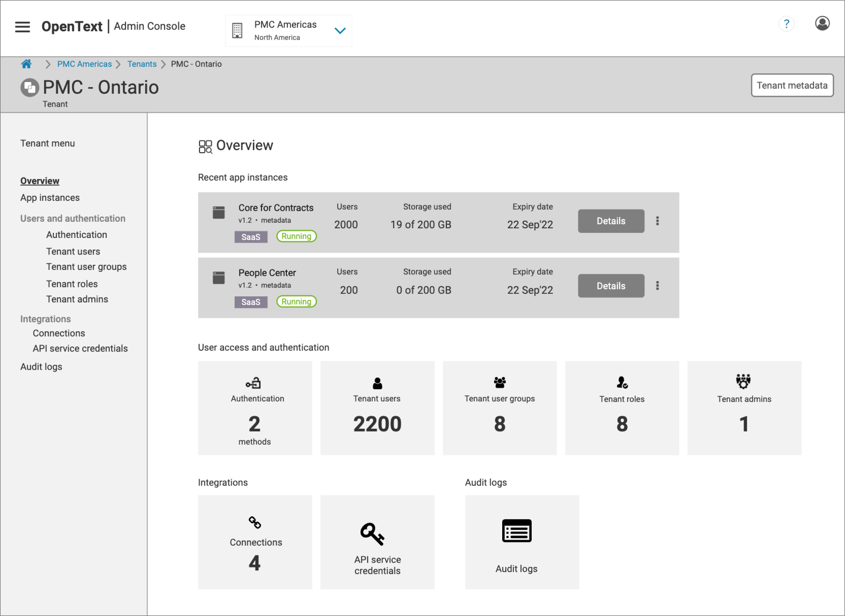The height and width of the screenshot is (616, 845).
Task: Open Audit logs in sidebar menu
Action: click(41, 367)
